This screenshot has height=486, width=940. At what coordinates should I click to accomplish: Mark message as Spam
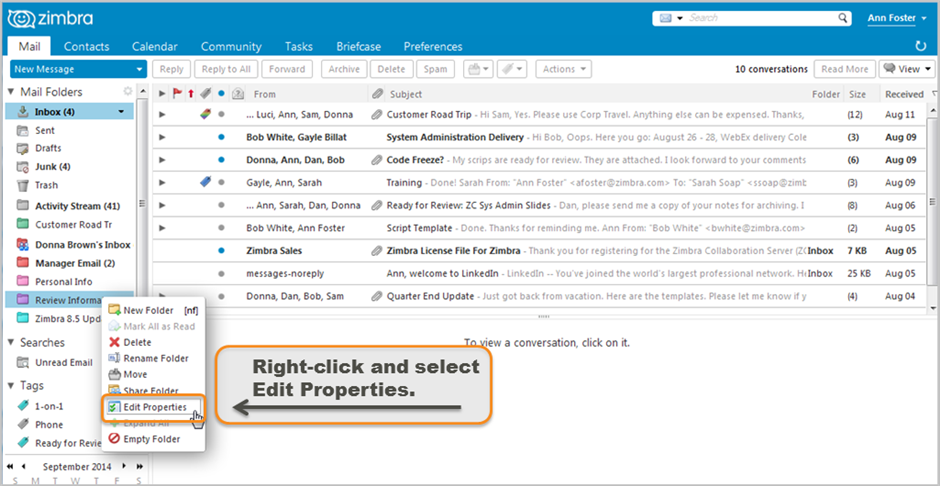click(x=435, y=69)
